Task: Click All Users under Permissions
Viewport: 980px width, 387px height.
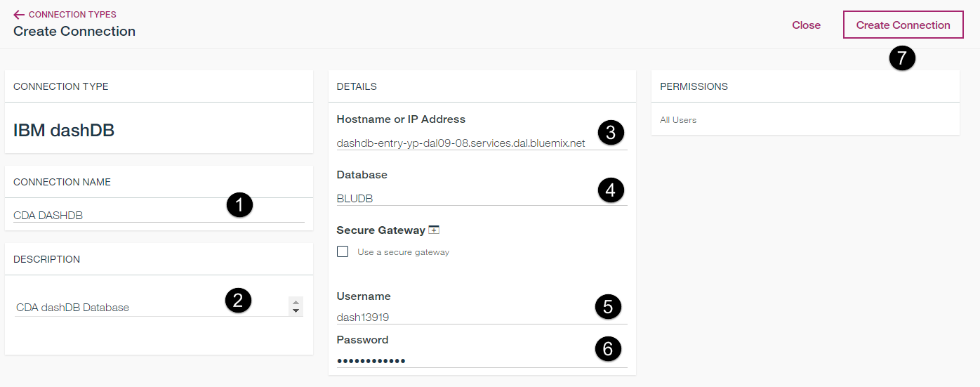Action: (678, 119)
